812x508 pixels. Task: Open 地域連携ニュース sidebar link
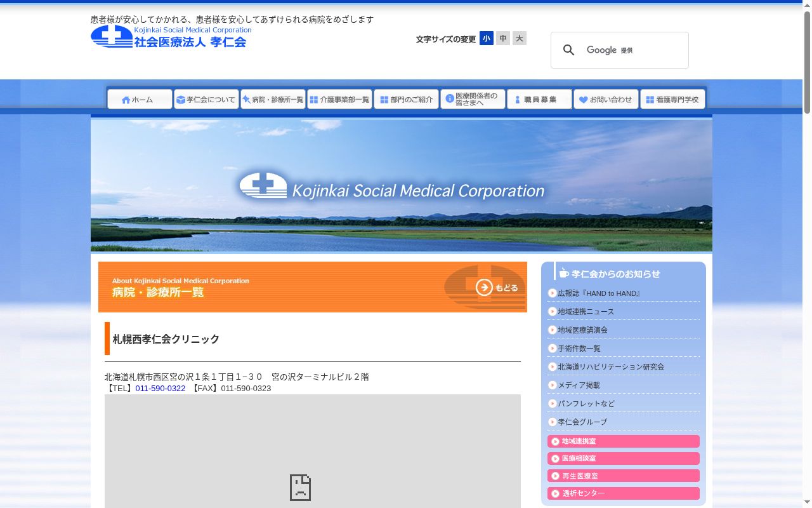click(x=586, y=312)
